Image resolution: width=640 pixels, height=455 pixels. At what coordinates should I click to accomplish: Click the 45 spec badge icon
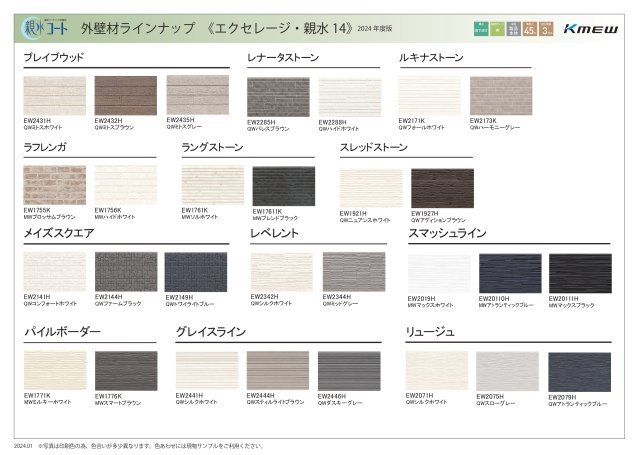(529, 28)
